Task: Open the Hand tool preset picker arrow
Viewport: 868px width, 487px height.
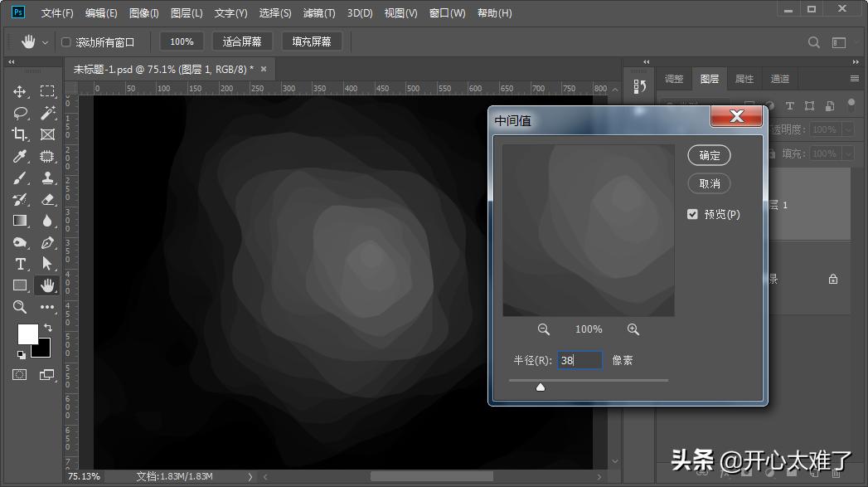Action: coord(45,41)
